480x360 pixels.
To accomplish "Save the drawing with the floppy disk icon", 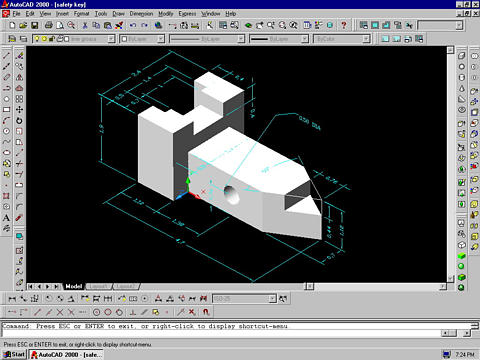I will point(34,25).
